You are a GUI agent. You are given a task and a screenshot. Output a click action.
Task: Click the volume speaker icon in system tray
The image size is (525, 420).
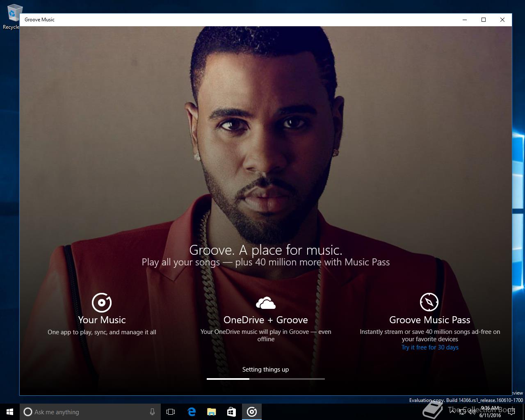472,412
